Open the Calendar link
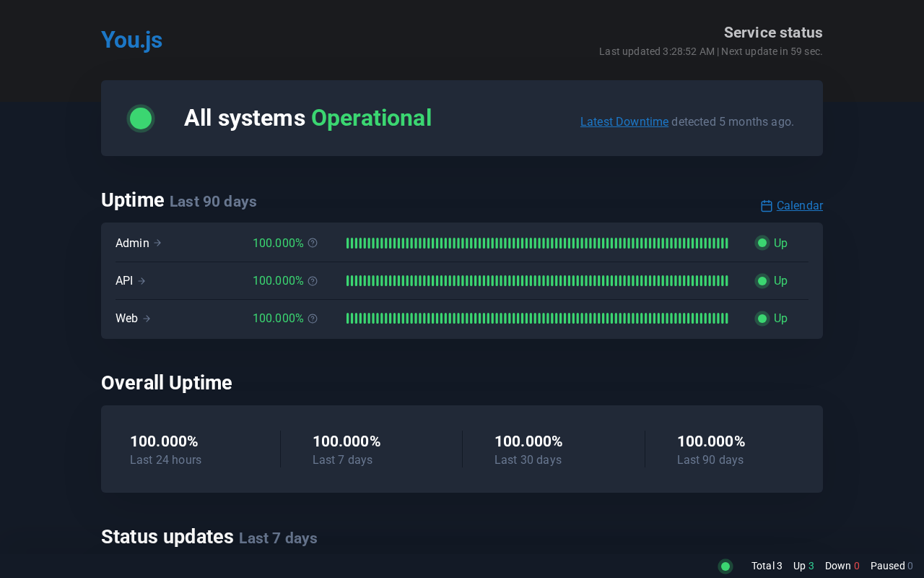Image resolution: width=924 pixels, height=578 pixels. click(x=799, y=206)
